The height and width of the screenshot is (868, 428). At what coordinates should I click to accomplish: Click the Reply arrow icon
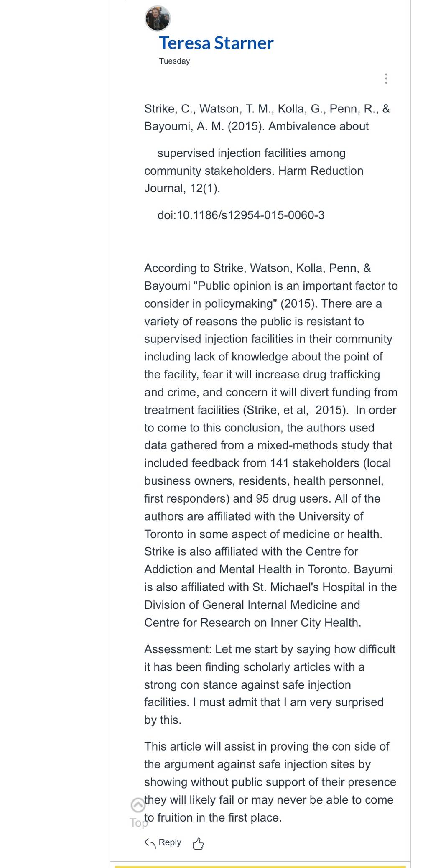click(x=150, y=843)
